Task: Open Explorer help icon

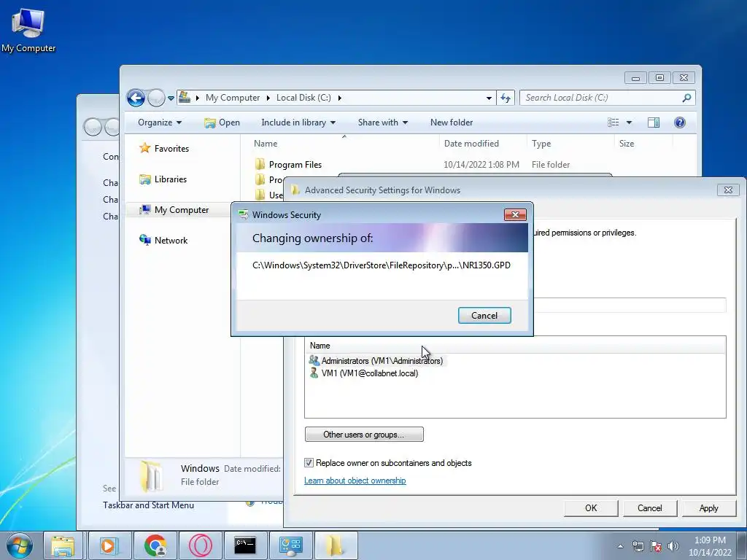Action: point(680,122)
